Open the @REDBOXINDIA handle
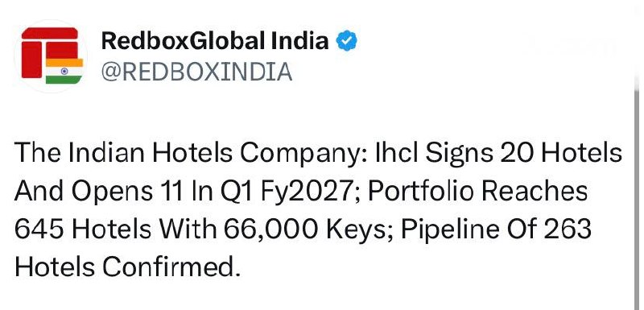 [196, 72]
